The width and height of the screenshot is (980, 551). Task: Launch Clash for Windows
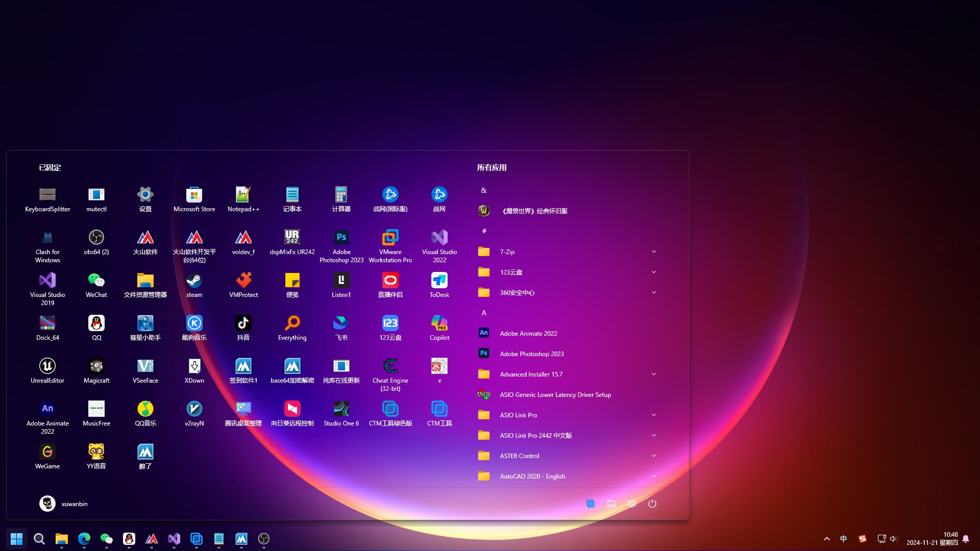(x=47, y=238)
